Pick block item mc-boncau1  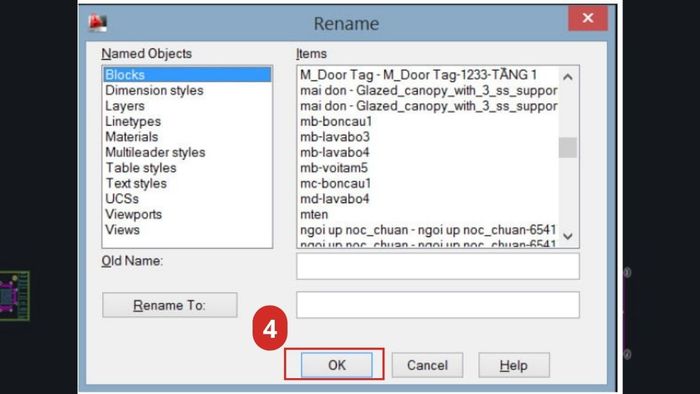336,183
